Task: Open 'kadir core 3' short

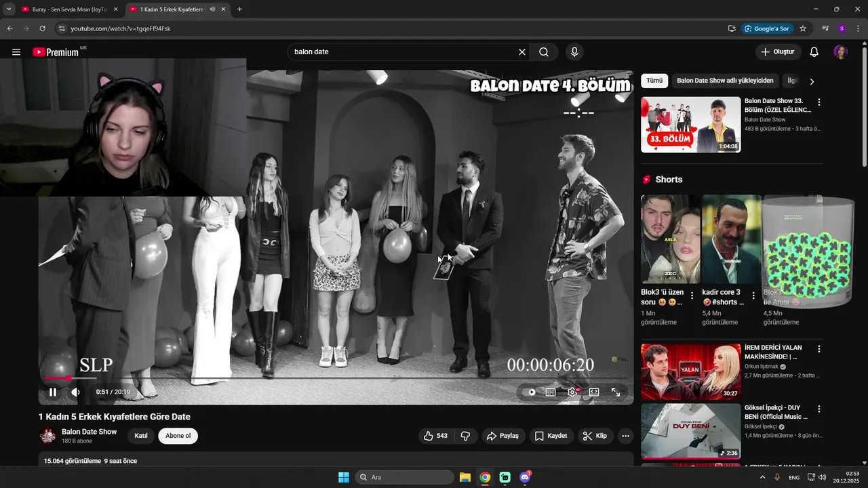Action: pyautogui.click(x=732, y=239)
